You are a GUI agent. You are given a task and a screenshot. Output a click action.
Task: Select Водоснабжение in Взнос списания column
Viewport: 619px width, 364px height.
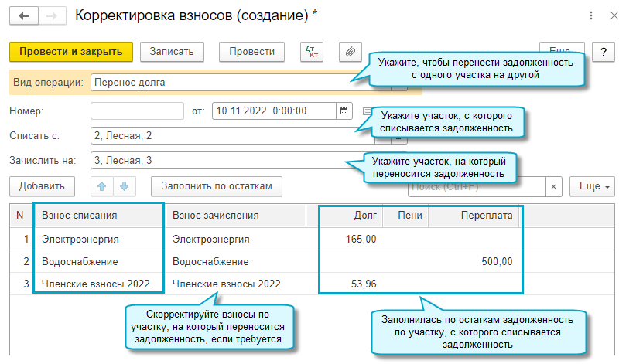[80, 262]
